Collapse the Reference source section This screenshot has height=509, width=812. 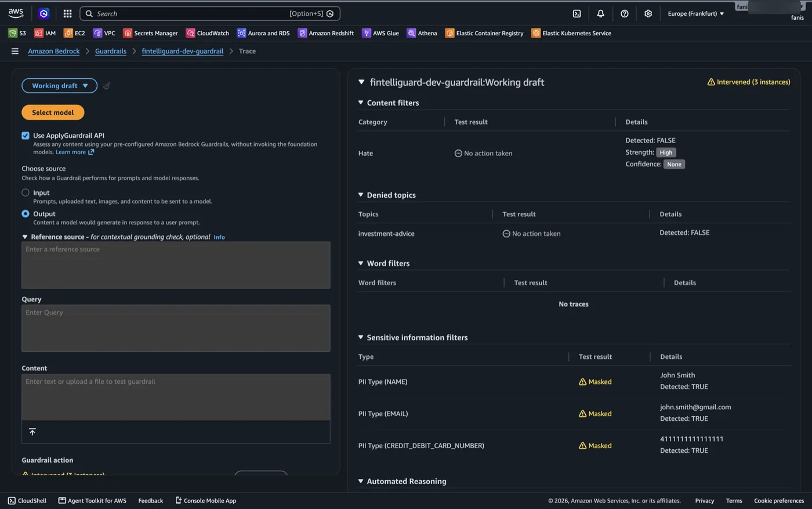coord(25,237)
